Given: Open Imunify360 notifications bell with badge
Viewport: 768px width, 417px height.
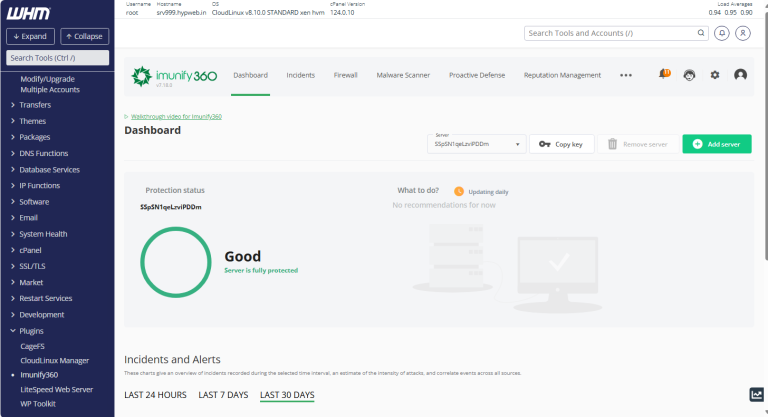Looking at the screenshot, I should pyautogui.click(x=664, y=75).
